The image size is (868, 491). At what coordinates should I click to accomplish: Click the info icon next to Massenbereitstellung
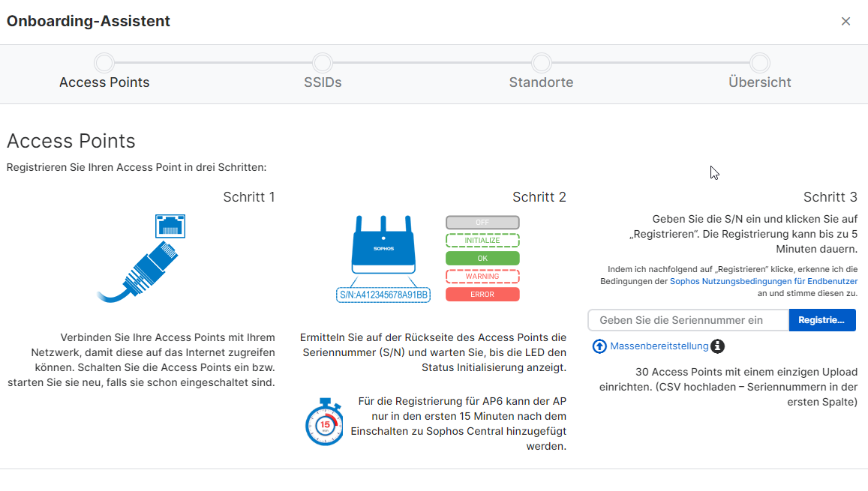(717, 346)
